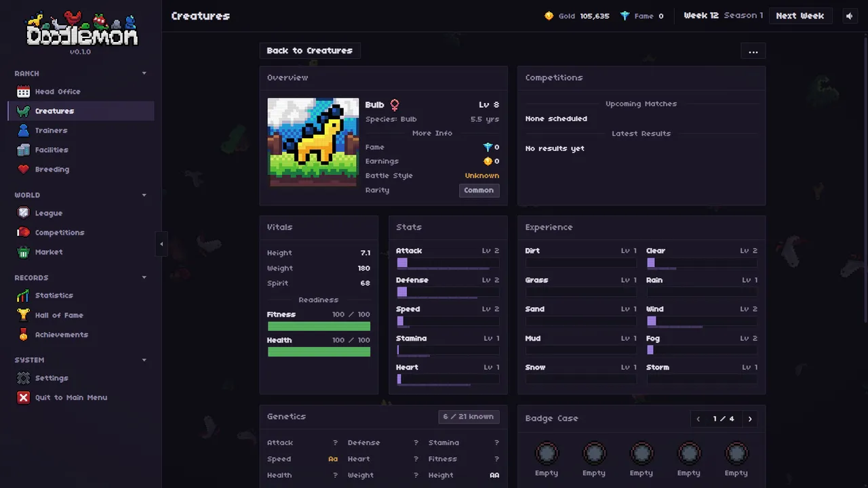
Task: Open Trainers menu item
Action: pyautogui.click(x=81, y=130)
